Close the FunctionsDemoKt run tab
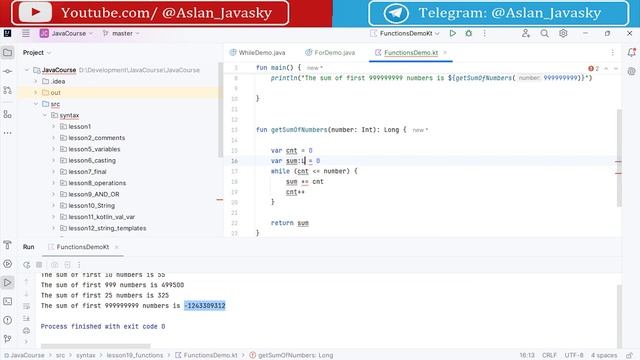Screen dimensions: 640x360 (x=116, y=247)
